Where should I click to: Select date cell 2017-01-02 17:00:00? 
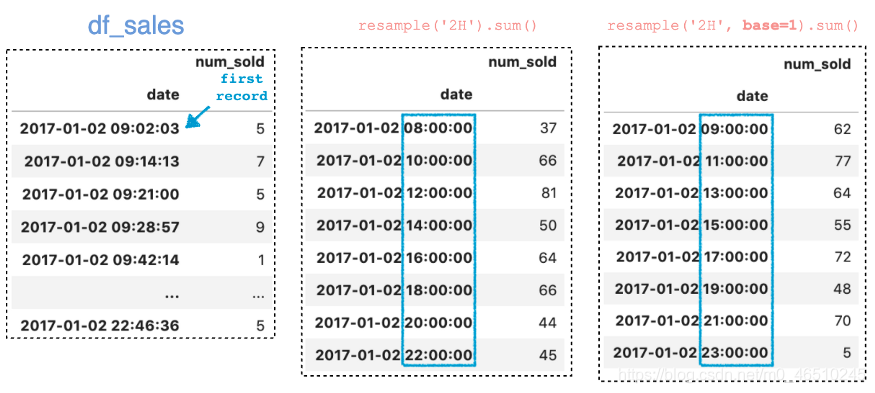click(x=692, y=257)
